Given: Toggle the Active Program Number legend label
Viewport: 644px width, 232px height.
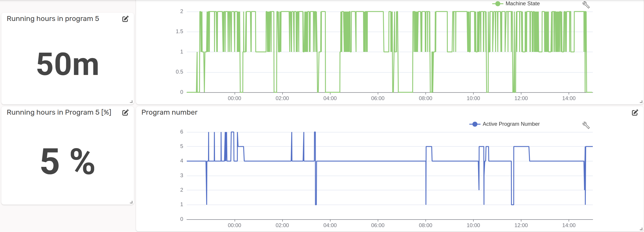Looking at the screenshot, I should (x=511, y=124).
